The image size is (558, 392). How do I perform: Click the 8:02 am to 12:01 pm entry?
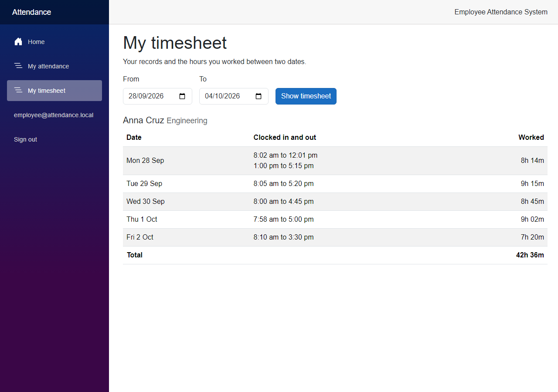tap(286, 155)
